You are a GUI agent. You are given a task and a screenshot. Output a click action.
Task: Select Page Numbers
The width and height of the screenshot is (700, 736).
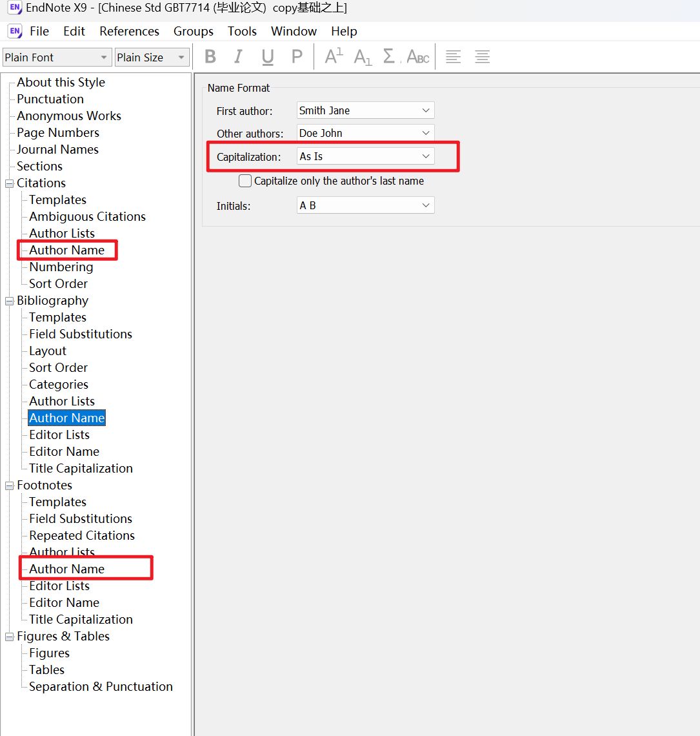tap(58, 133)
